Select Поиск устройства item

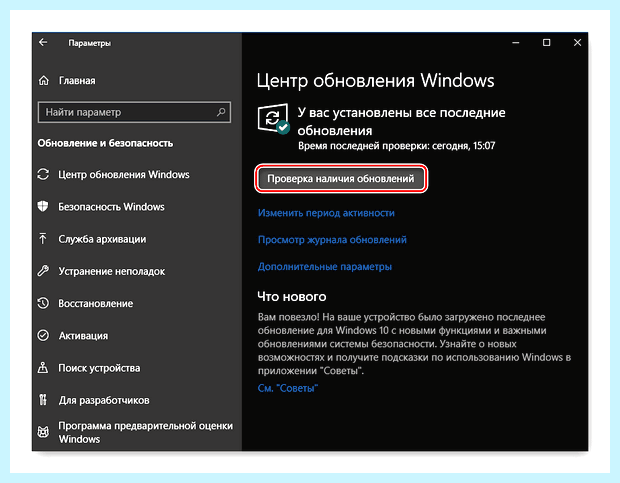(x=99, y=368)
